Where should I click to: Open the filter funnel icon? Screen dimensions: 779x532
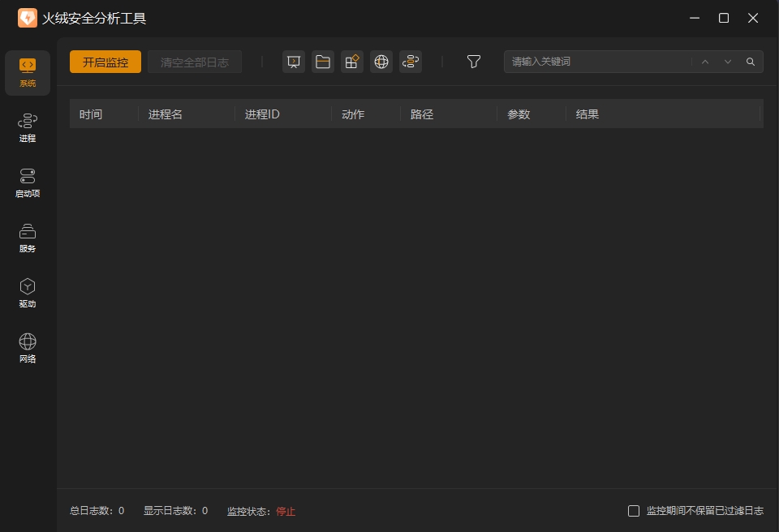click(x=473, y=62)
